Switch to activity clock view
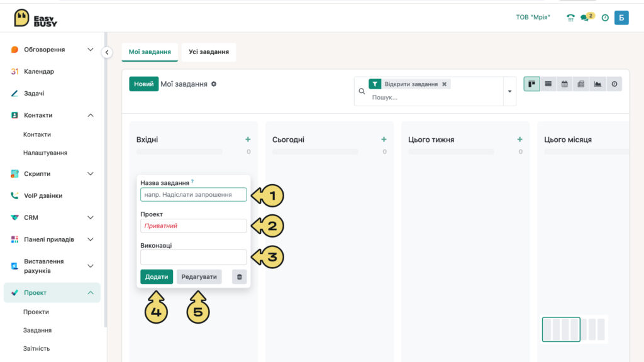 (x=614, y=84)
